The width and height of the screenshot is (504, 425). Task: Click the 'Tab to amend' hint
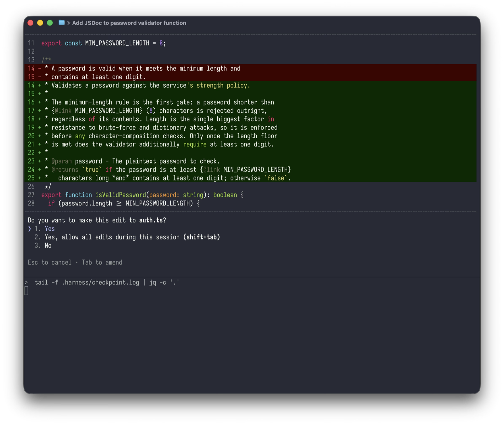[x=102, y=262]
